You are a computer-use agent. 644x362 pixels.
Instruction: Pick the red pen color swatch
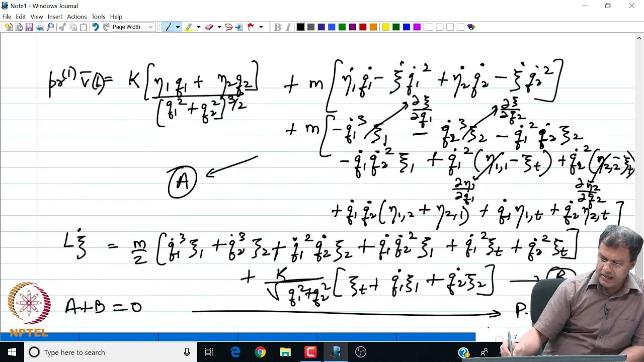coord(363,27)
